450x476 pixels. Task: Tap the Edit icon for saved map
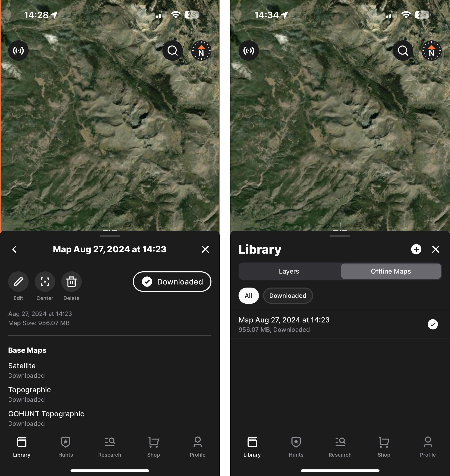point(18,281)
